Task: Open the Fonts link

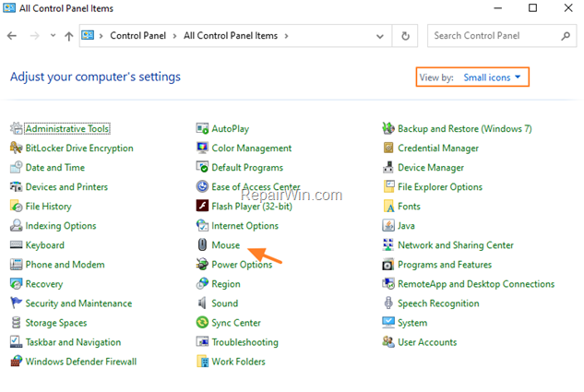Action: coord(409,207)
